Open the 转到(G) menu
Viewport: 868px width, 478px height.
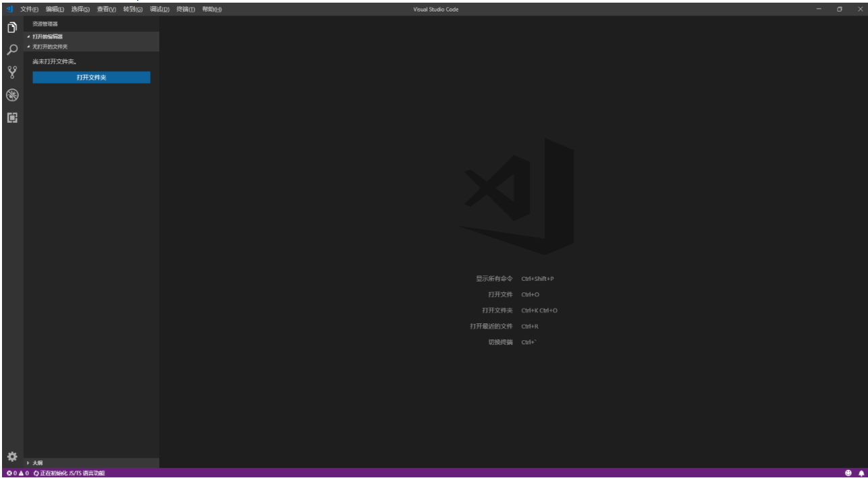tap(133, 9)
